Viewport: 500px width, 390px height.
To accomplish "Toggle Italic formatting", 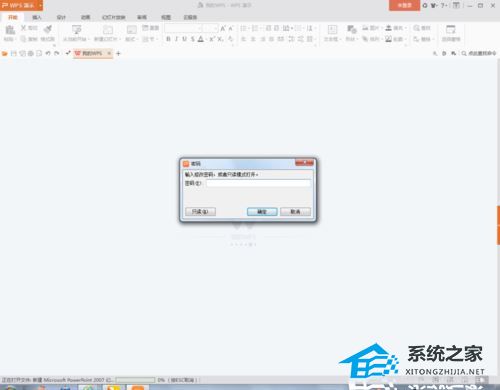I will coord(176,39).
